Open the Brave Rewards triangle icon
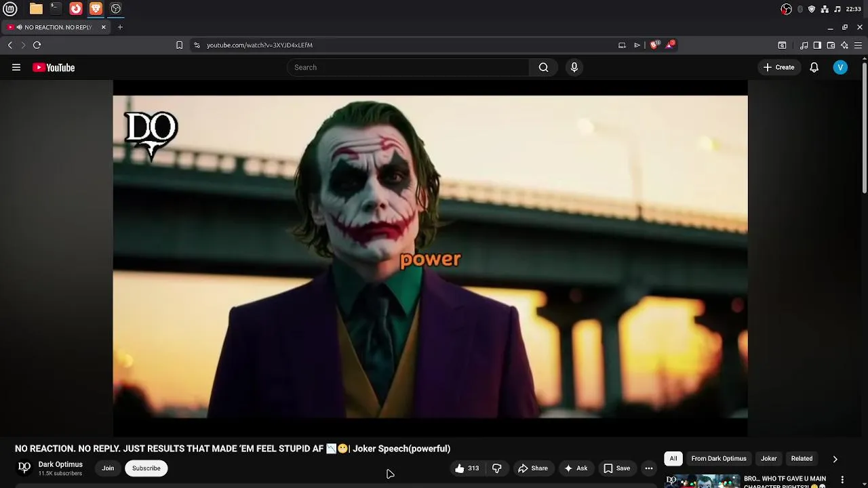 click(x=671, y=45)
